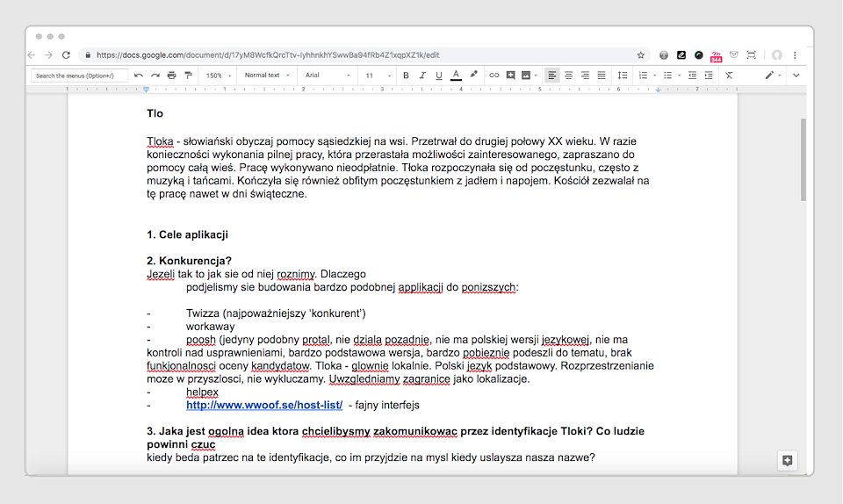Viewport: 843px width, 504px height.
Task: Click the Search the menus field
Action: 80,76
